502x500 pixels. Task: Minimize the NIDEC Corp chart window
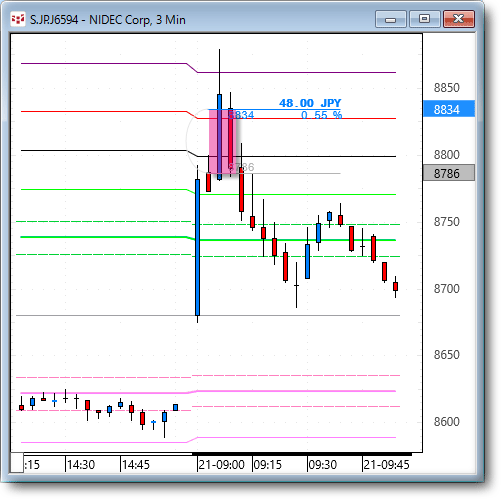click(390, 19)
